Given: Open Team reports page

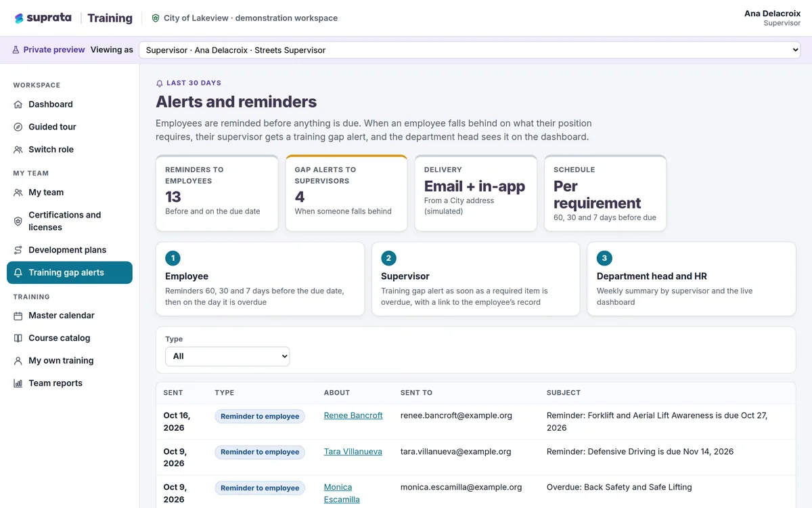Looking at the screenshot, I should click(x=70, y=383).
